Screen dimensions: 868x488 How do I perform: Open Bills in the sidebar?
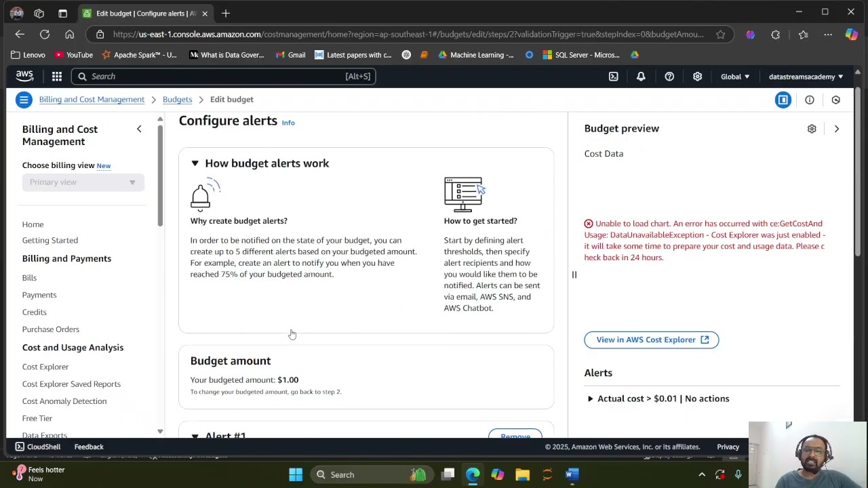pyautogui.click(x=29, y=278)
